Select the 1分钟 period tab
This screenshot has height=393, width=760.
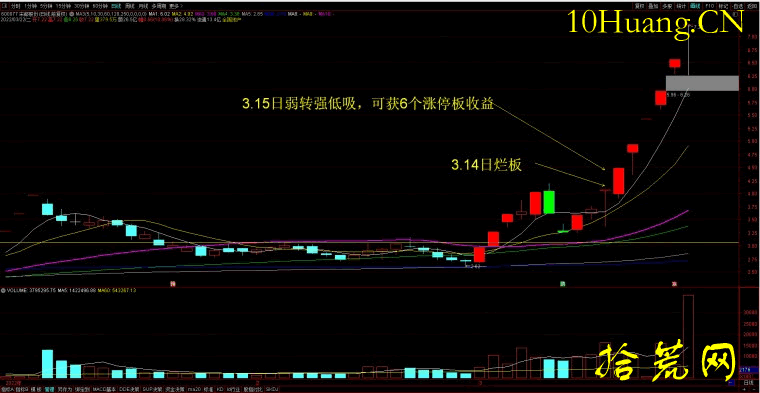pos(30,6)
